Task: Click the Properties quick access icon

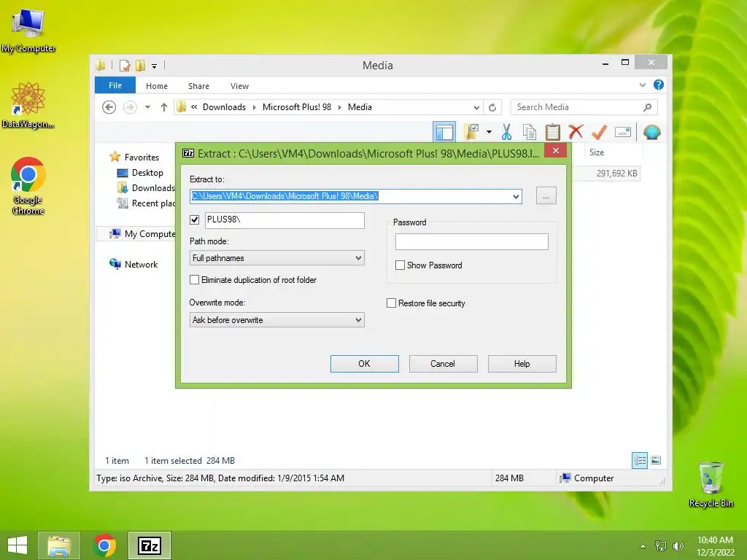Action: 125,65
